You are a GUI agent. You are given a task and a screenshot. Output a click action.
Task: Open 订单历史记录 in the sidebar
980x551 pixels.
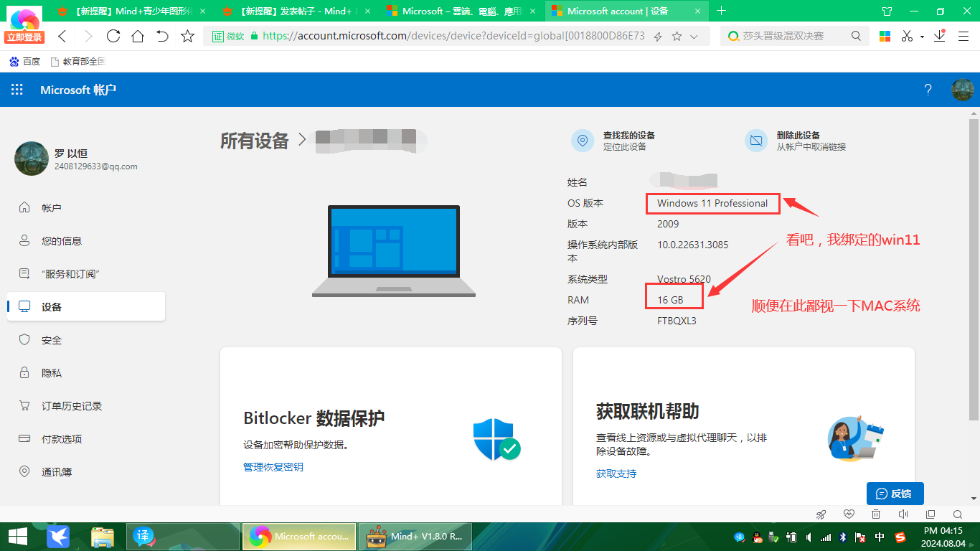(x=86, y=406)
